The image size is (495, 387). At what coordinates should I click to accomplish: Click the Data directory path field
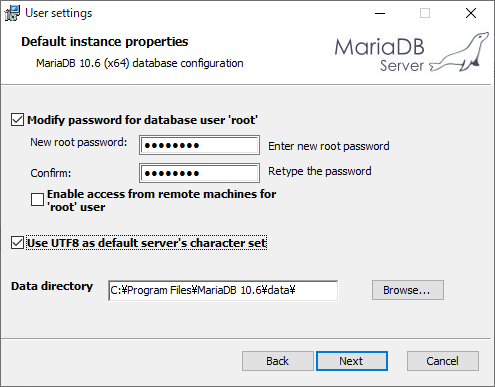pos(223,290)
